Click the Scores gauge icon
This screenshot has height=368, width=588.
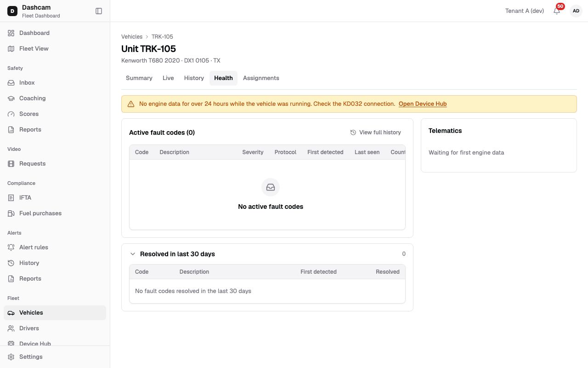click(x=11, y=114)
